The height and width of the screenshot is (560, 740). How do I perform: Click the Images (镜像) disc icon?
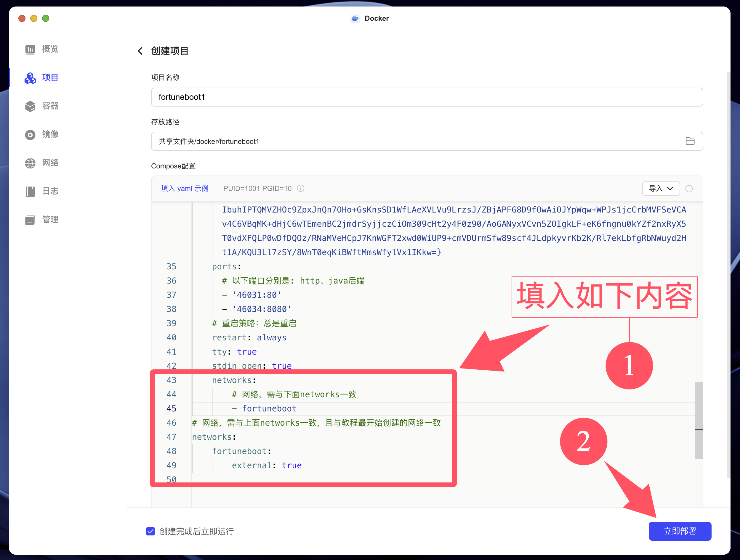coord(30,135)
